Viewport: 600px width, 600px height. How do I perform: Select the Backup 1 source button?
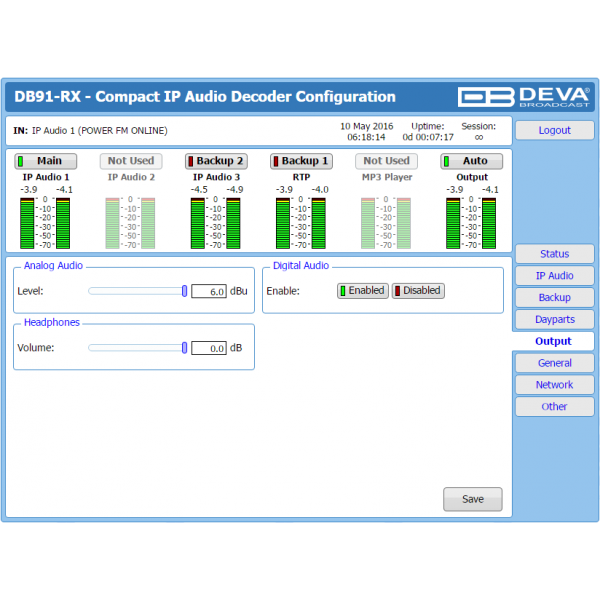pyautogui.click(x=301, y=161)
